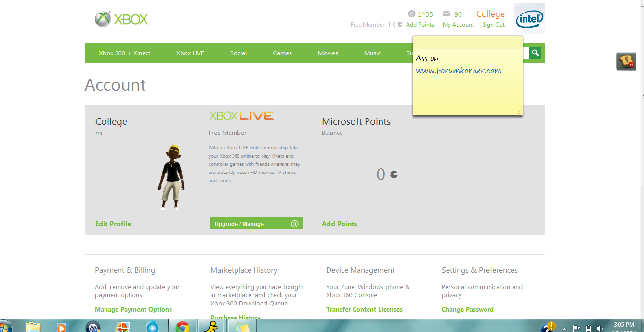
Task: Click the green search magnifier button
Action: (x=535, y=53)
